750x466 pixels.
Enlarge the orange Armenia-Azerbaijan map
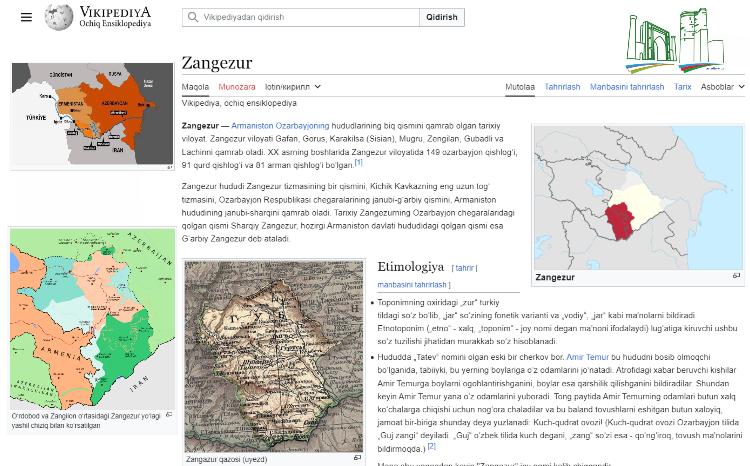click(92, 114)
